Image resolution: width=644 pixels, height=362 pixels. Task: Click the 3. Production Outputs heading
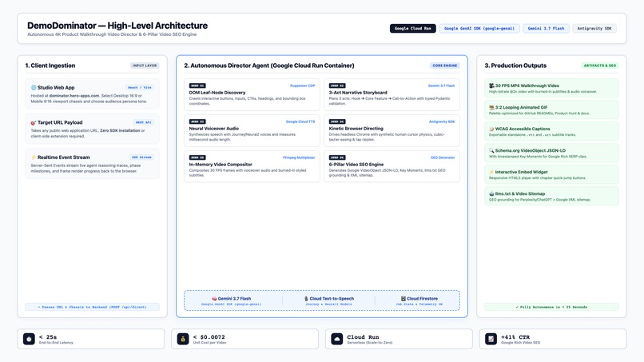[515, 66]
